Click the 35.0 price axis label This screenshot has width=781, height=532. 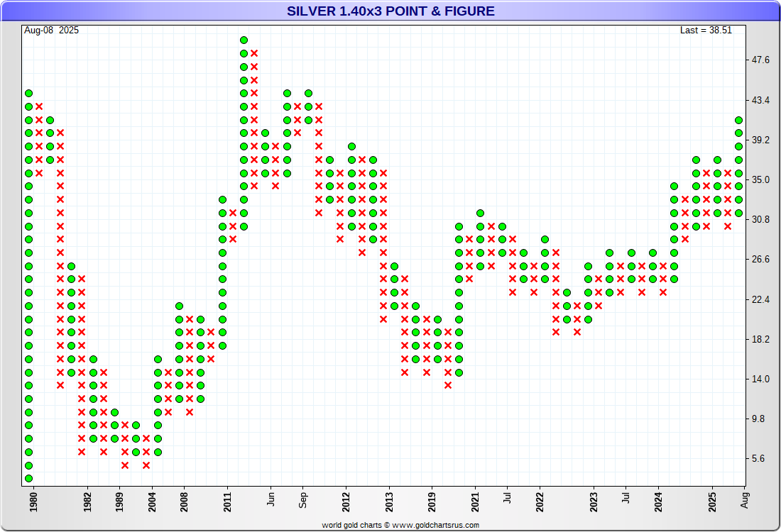(x=760, y=180)
